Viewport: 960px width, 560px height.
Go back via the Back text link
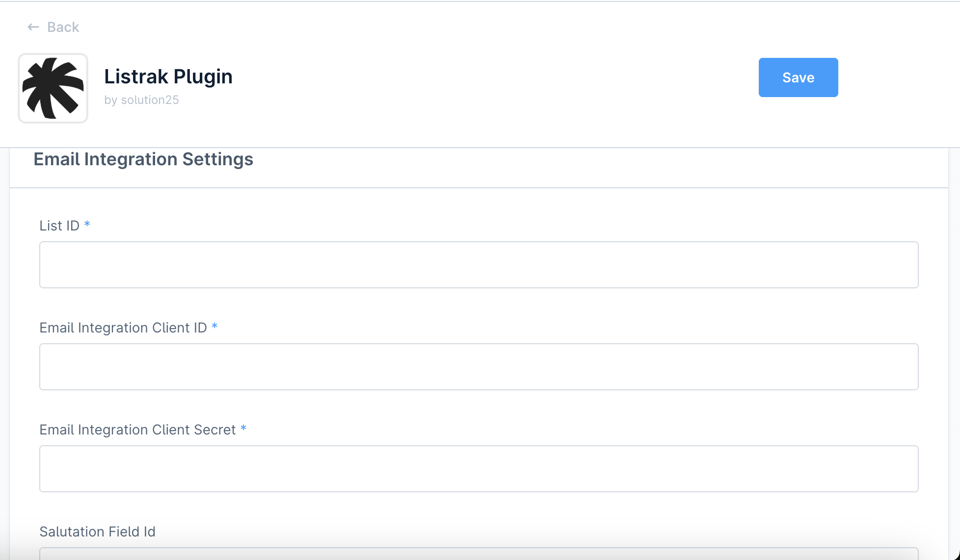(63, 27)
